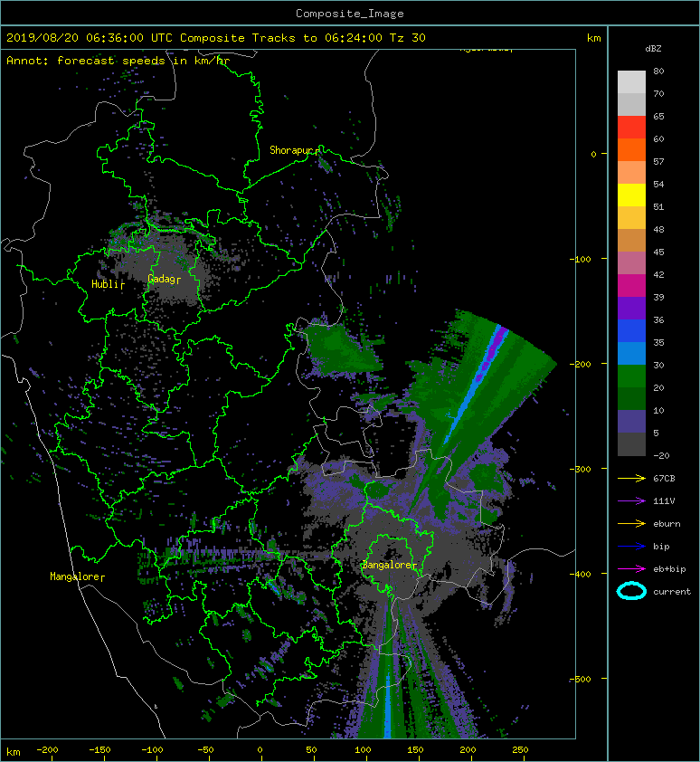Viewport: 700px width, 762px height.
Task: Click the 67CB legend label
Action: tap(664, 479)
